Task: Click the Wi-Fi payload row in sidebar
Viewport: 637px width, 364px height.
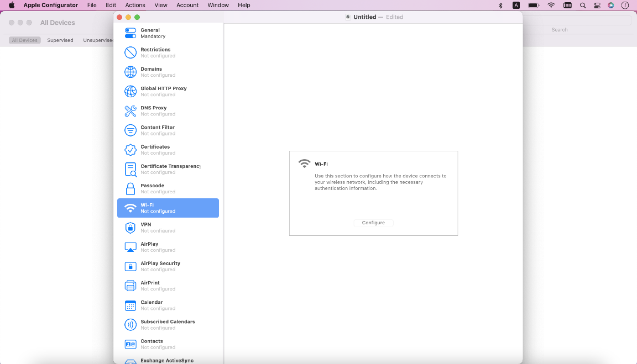Action: (168, 208)
